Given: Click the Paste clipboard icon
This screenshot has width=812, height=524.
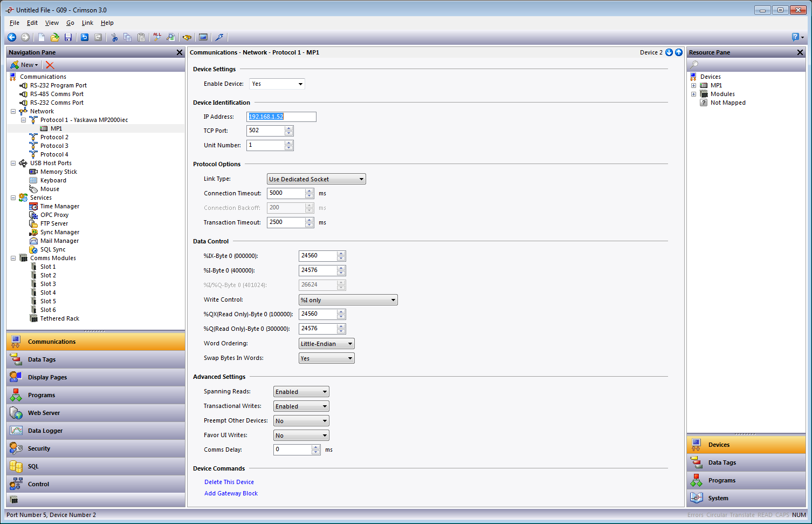Looking at the screenshot, I should 141,37.
